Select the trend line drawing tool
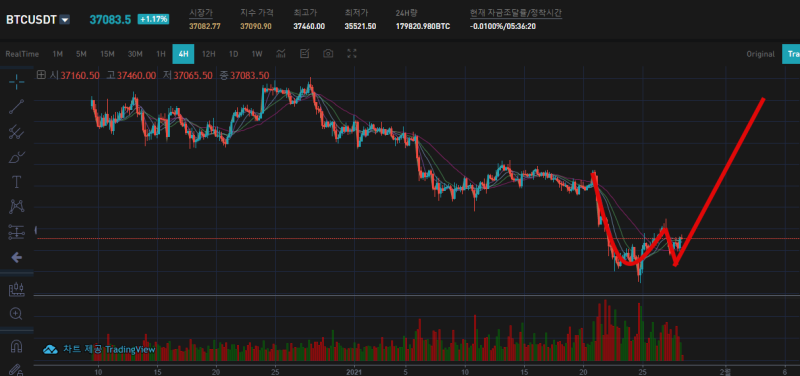 point(16,107)
